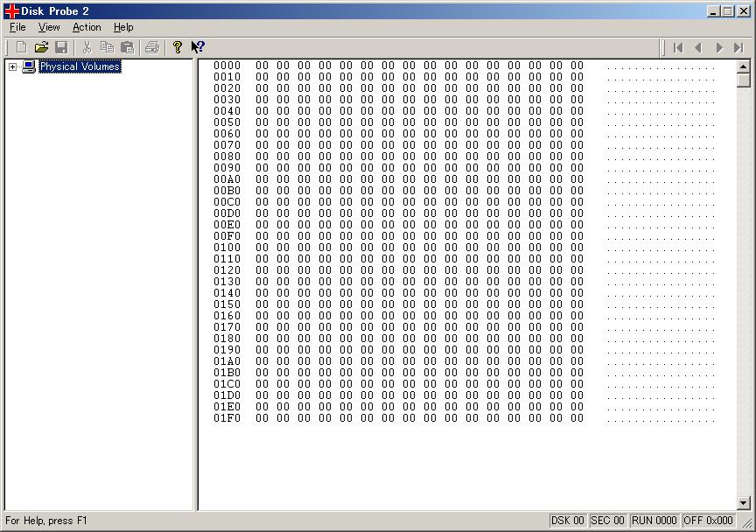Minimize the Disk Probe 2 window
This screenshot has height=532, width=756.
click(714, 11)
